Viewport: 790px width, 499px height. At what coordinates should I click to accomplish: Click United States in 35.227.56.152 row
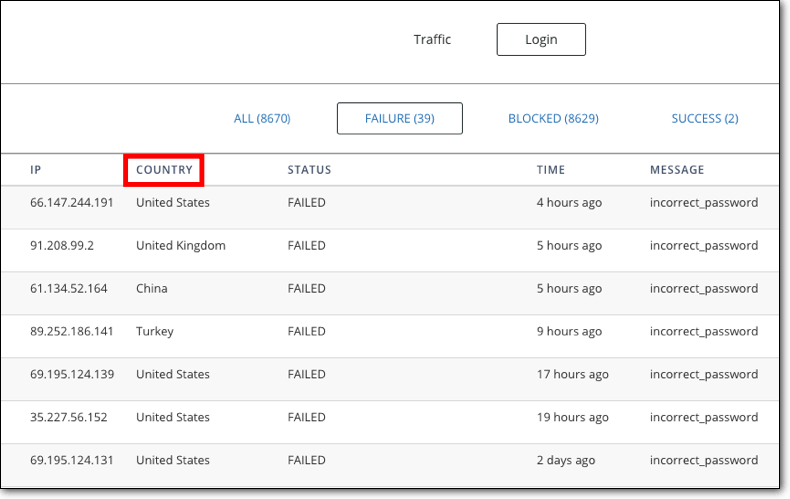pos(173,417)
